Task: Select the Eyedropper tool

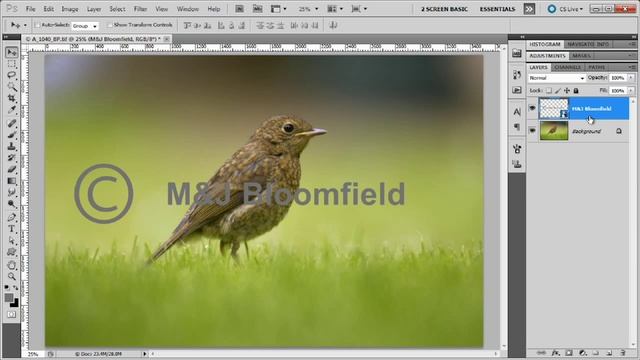Action: pos(11,110)
